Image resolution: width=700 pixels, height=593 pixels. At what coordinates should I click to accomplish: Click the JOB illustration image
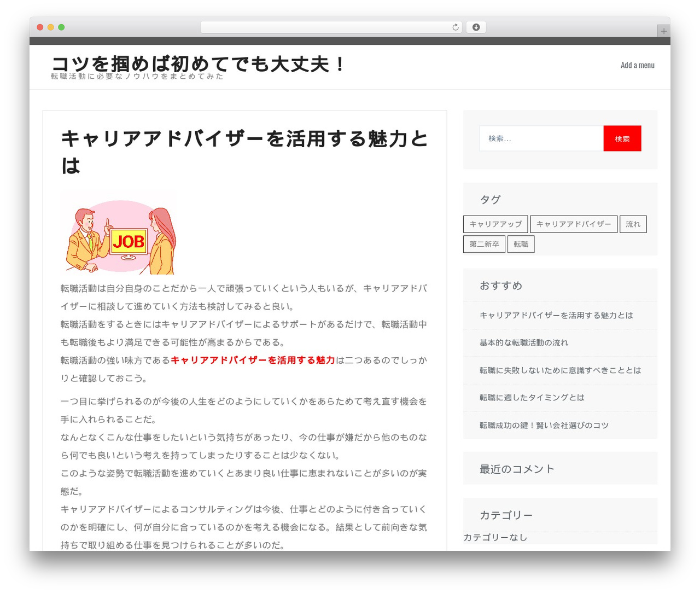click(119, 232)
